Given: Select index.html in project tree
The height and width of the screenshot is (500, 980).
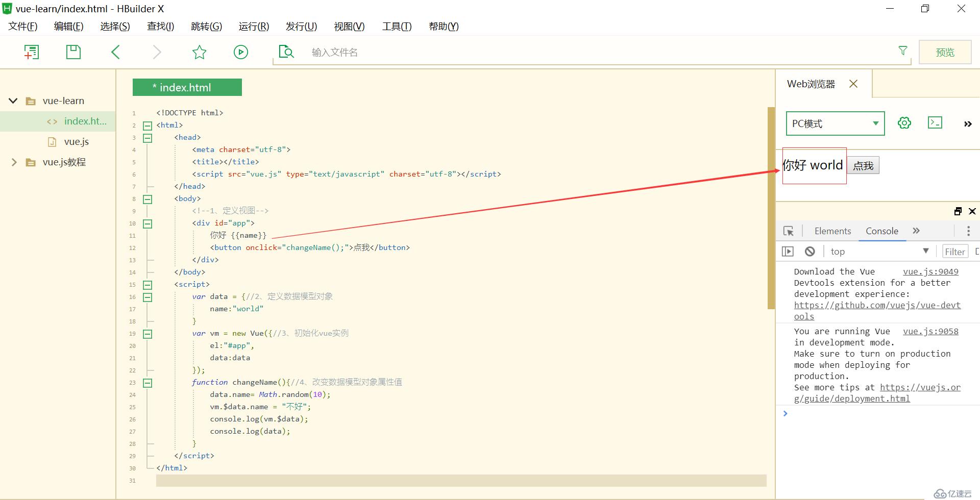Looking at the screenshot, I should (x=58, y=121).
